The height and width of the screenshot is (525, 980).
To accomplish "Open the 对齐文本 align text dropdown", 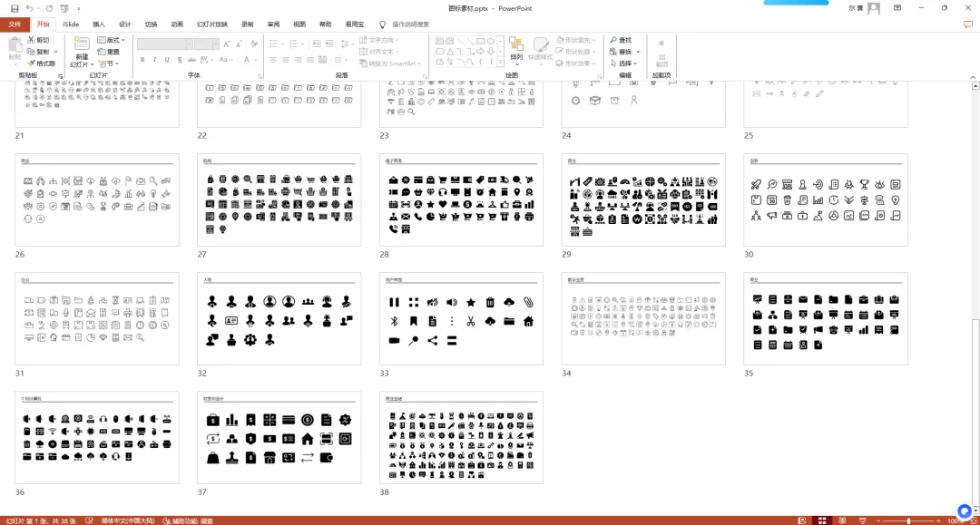I will tap(380, 52).
